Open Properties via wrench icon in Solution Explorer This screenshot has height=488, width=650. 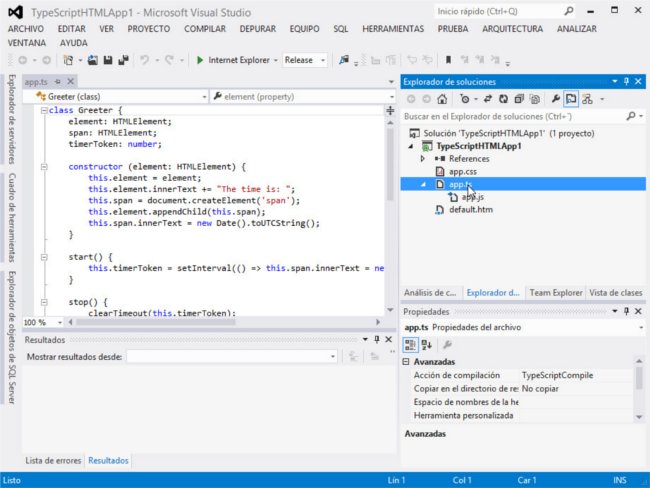click(x=555, y=99)
